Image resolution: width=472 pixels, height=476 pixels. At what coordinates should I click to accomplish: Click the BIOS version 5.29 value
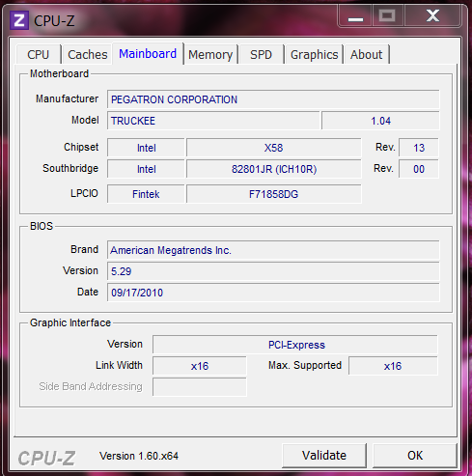[x=273, y=271]
